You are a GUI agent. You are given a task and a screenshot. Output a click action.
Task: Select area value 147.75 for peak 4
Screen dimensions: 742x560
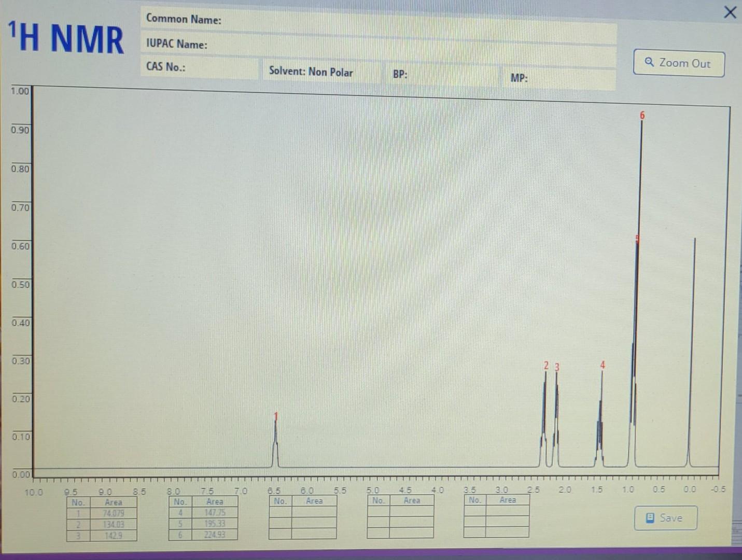coord(215,512)
